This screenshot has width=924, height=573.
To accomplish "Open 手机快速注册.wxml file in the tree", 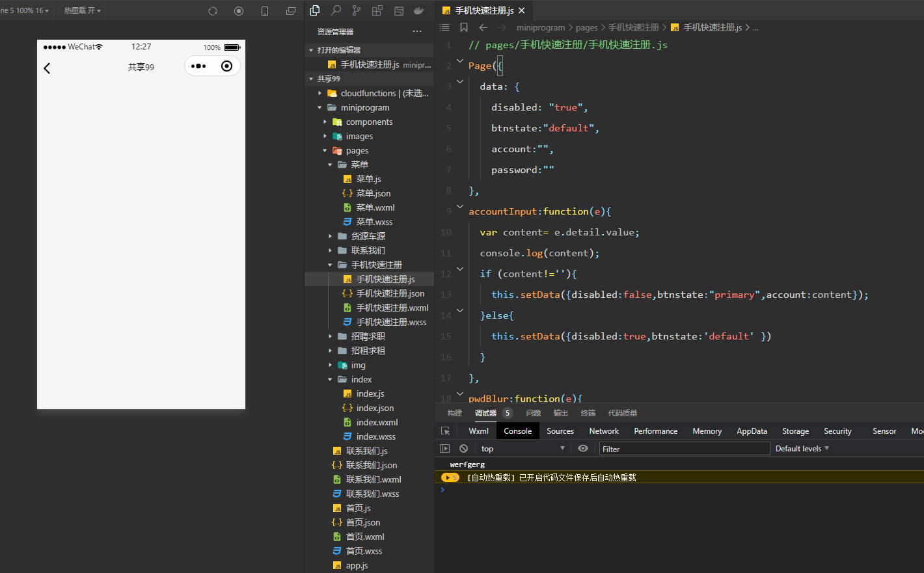I will tap(392, 308).
